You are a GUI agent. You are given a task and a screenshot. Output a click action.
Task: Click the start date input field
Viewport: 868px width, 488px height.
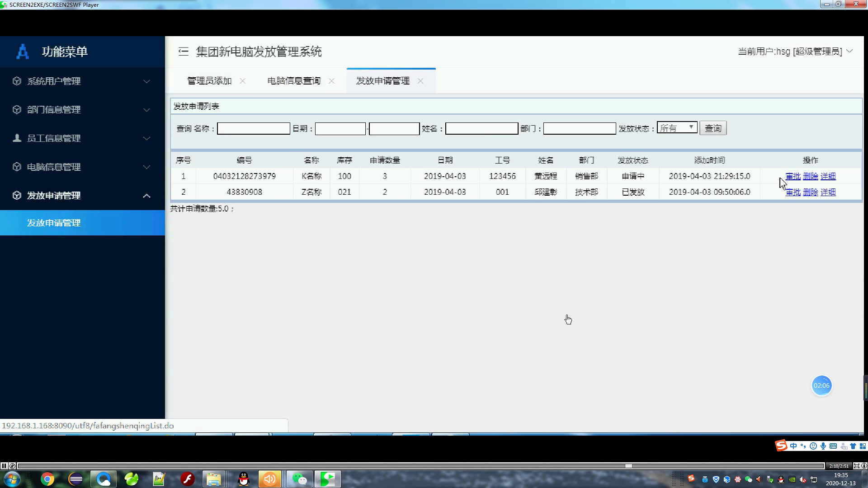point(340,129)
